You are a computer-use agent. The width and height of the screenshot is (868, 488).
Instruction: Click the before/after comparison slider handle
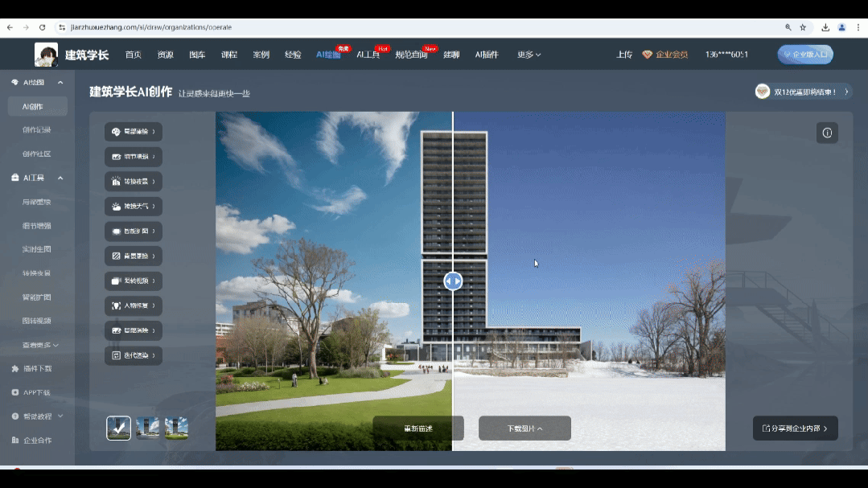[x=453, y=281]
